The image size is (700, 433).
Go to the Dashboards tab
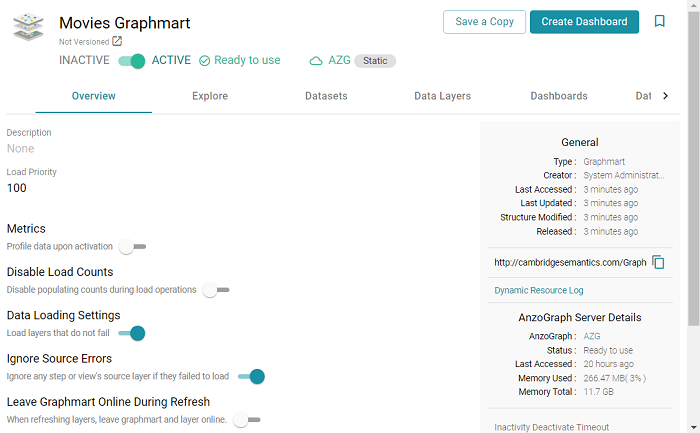point(559,96)
